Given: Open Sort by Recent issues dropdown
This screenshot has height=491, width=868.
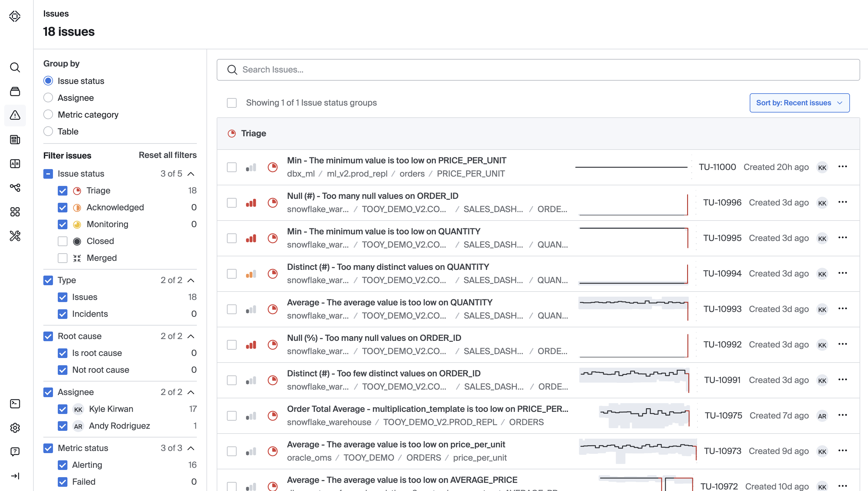Looking at the screenshot, I should point(799,103).
